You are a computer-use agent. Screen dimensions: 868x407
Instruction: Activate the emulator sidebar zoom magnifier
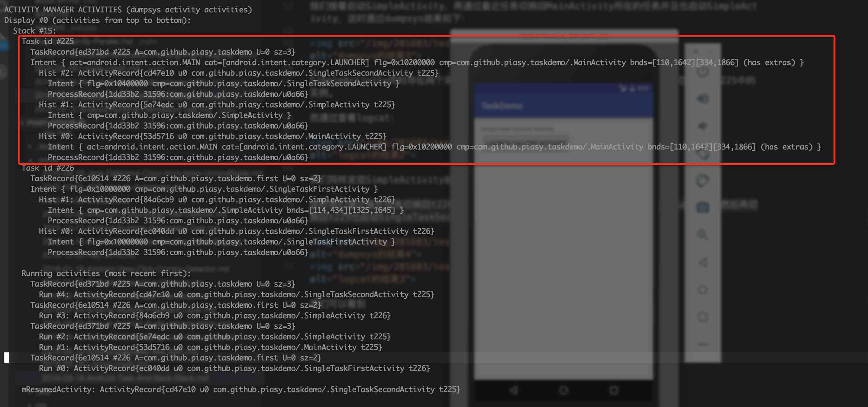tap(702, 235)
